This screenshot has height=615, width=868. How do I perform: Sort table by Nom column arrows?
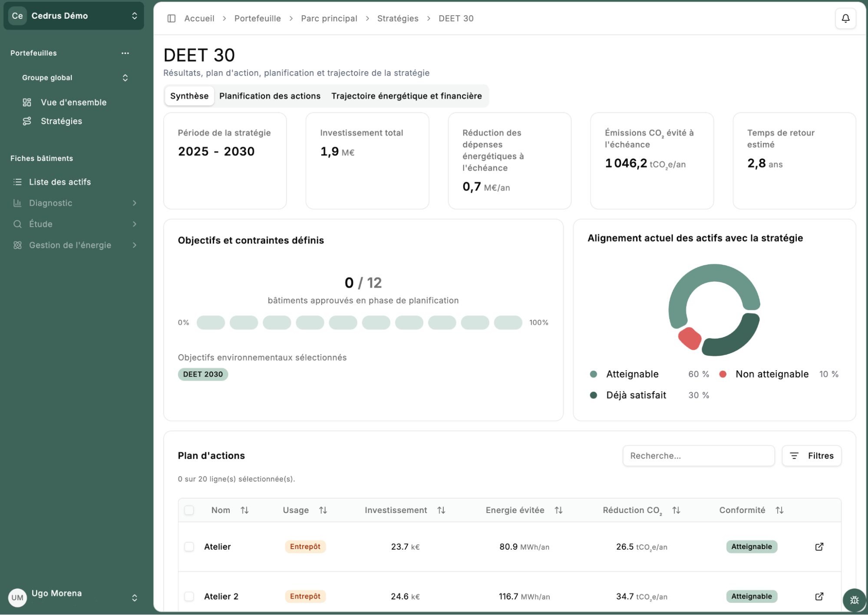point(244,510)
